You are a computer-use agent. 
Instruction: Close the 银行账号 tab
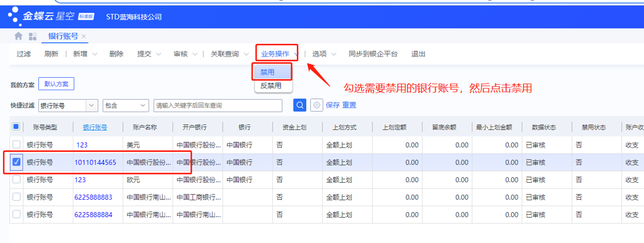84,36
